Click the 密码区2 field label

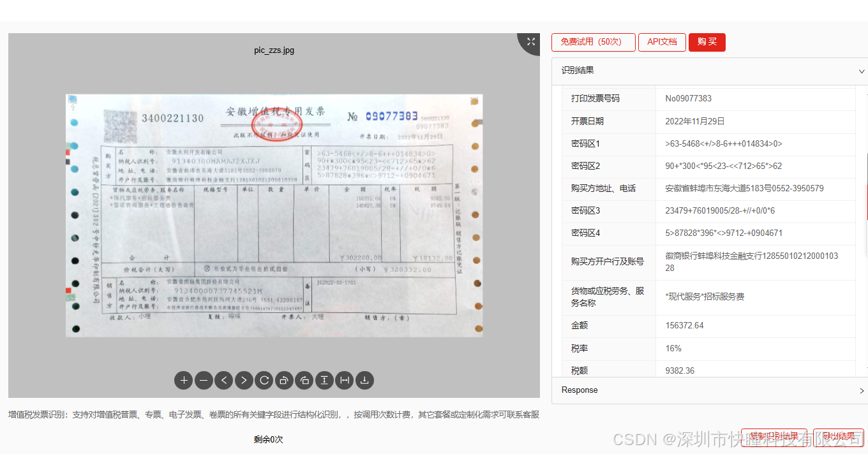tap(585, 166)
